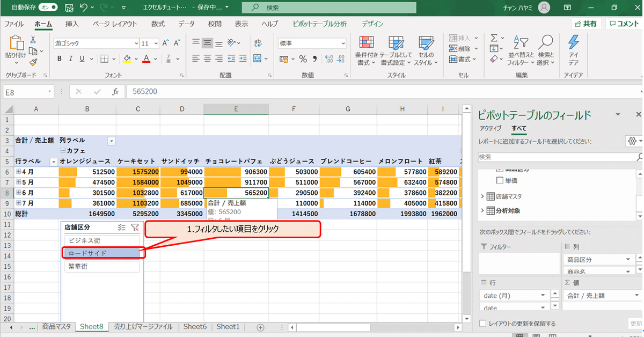Viewport: 644px width, 337px height.
Task: Click the Cut scissors icon
Action: tap(33, 40)
